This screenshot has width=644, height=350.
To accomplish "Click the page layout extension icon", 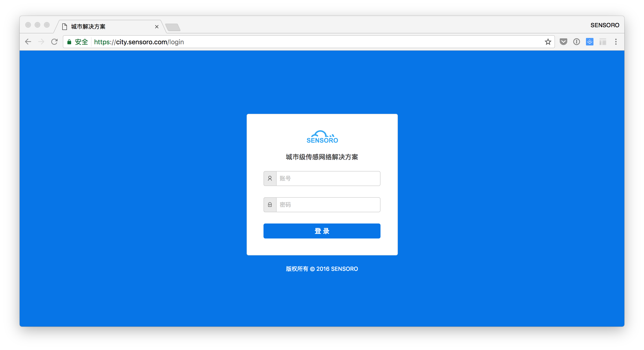I will [x=603, y=41].
